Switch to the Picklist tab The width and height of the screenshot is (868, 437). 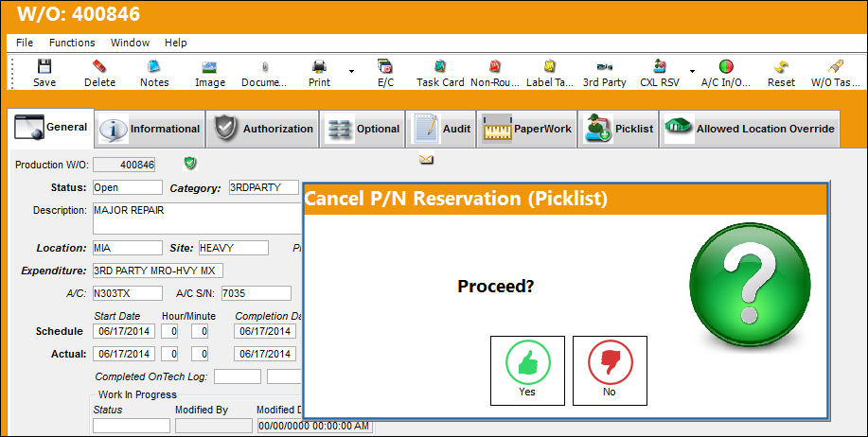[618, 129]
